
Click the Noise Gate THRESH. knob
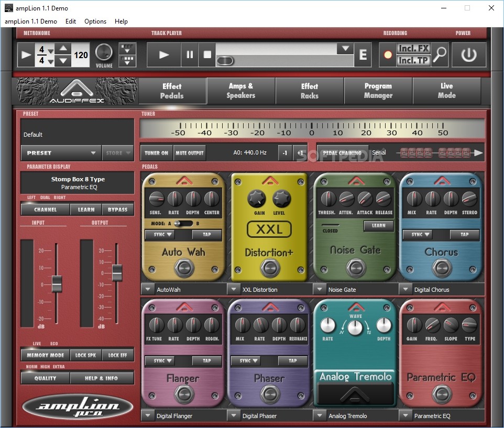pyautogui.click(x=328, y=199)
